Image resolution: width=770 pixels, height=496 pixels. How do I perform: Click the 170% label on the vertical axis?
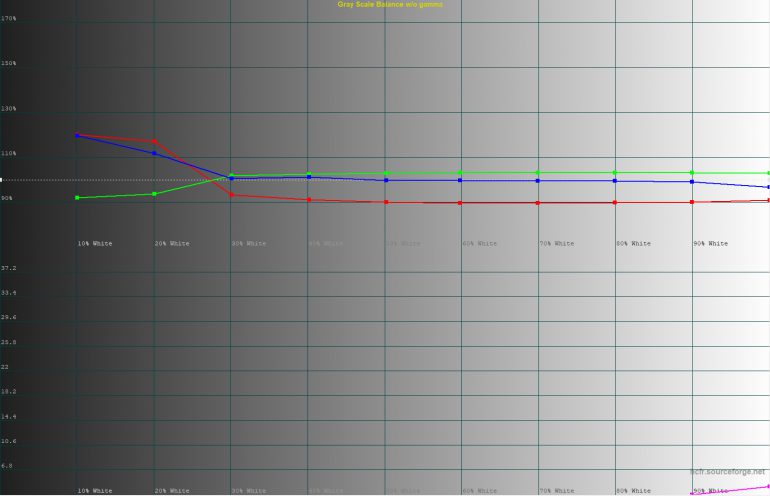point(9,18)
